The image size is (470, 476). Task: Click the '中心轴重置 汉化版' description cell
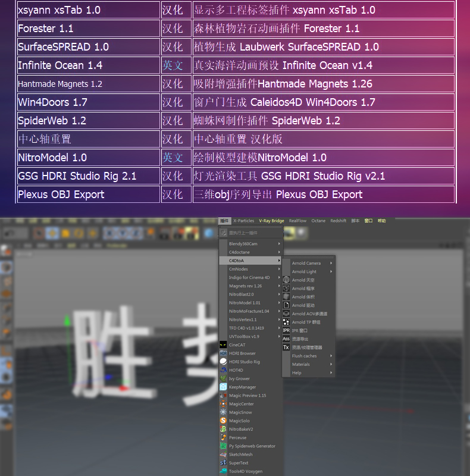(324, 139)
